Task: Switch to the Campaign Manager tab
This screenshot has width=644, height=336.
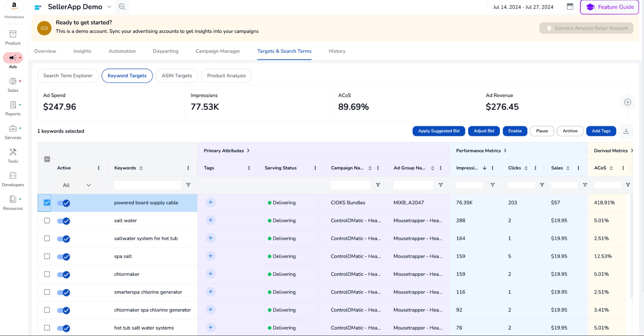Action: [x=218, y=51]
